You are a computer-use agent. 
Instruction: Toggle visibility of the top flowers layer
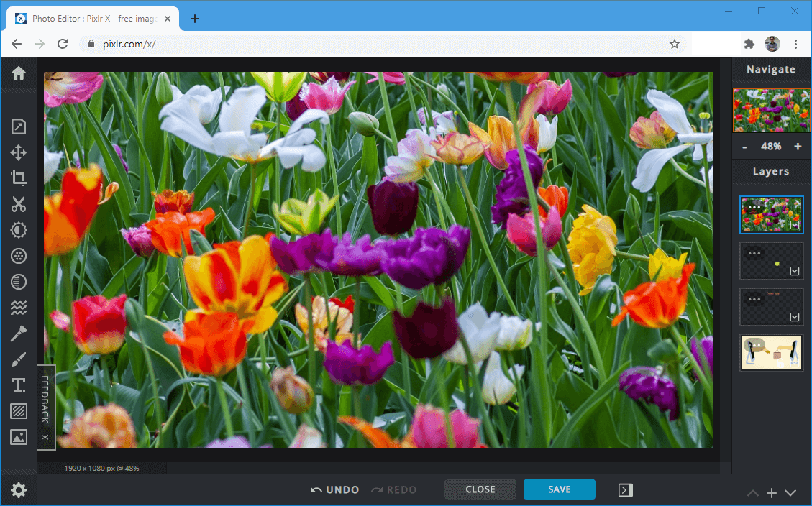tap(795, 225)
